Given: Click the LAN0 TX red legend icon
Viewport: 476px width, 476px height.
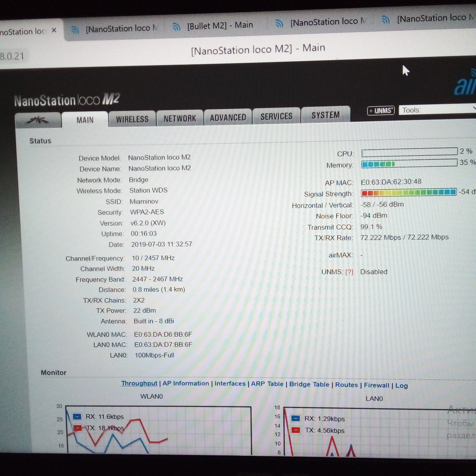Looking at the screenshot, I should tap(296, 430).
